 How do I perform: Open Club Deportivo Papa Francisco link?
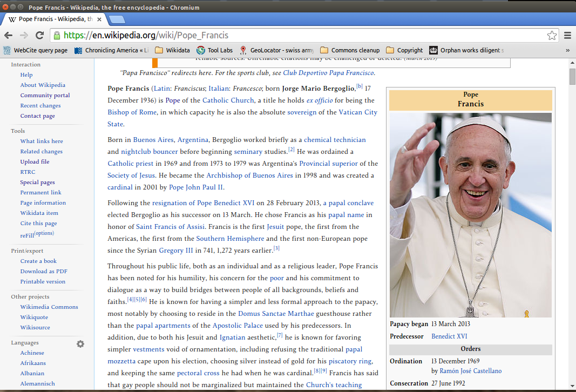328,73
